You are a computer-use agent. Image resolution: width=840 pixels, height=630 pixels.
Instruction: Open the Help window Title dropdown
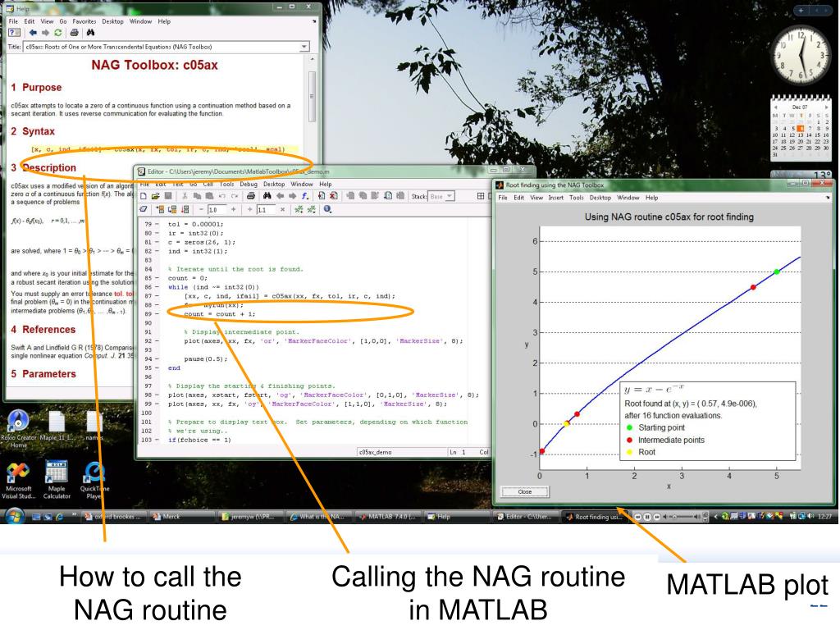click(304, 47)
